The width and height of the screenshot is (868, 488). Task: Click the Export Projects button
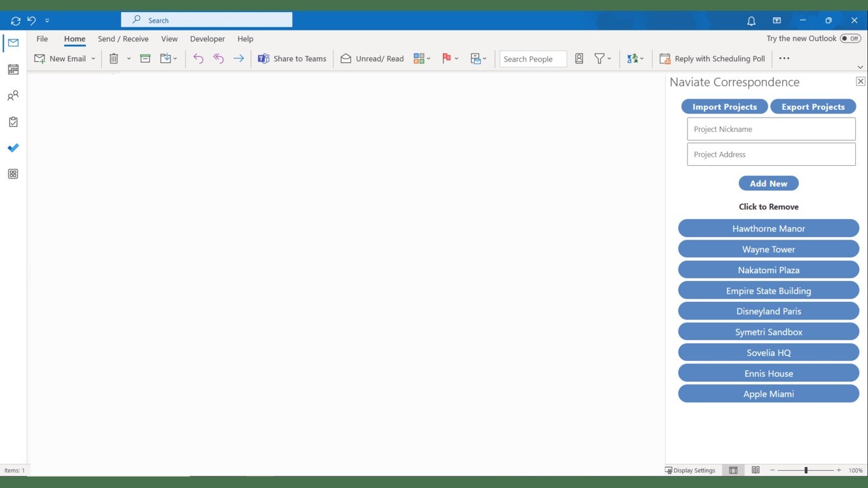813,107
